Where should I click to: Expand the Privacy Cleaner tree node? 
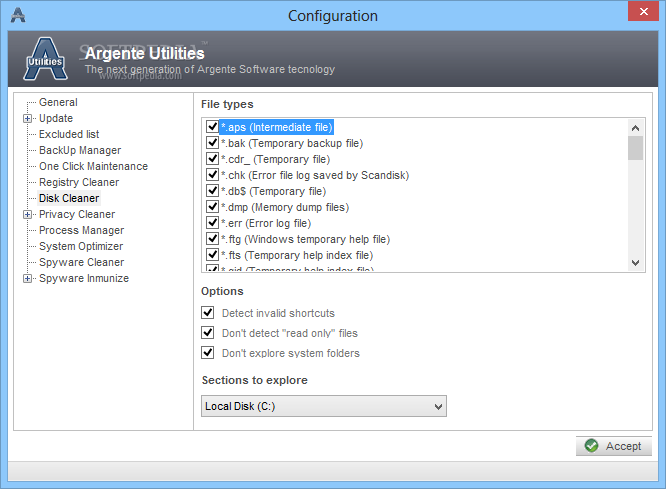click(27, 215)
